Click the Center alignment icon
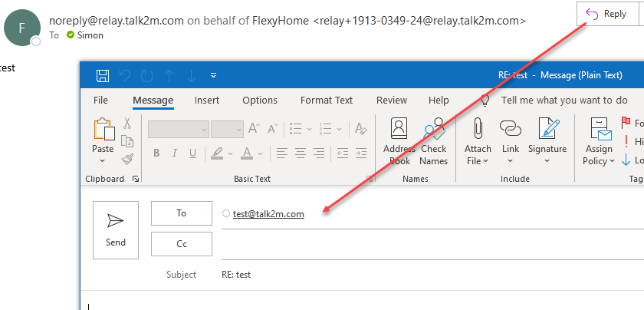Screen dimensions: 644x310 pos(301,153)
